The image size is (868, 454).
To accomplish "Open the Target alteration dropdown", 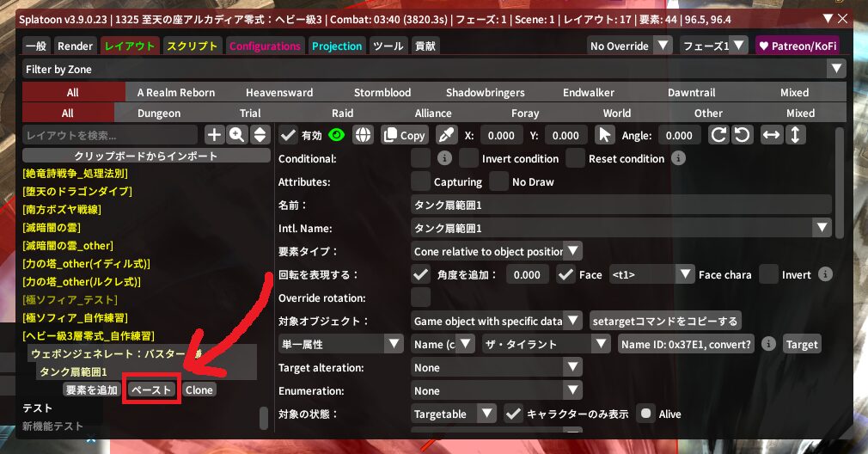I will tap(498, 367).
